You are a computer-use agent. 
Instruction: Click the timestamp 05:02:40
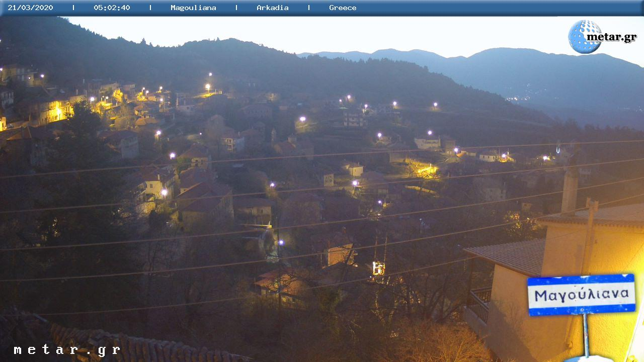tap(112, 8)
